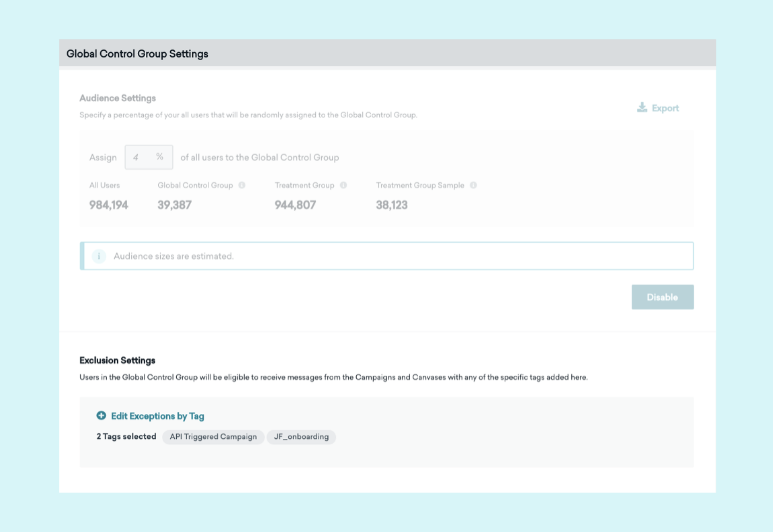Click the Treatment Group count 944,807

[x=295, y=205]
